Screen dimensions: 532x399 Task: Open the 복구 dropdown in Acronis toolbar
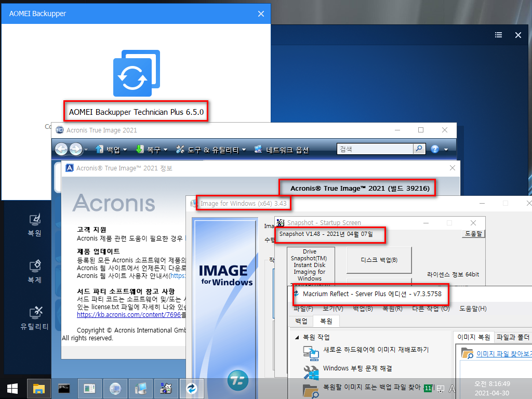click(x=151, y=149)
